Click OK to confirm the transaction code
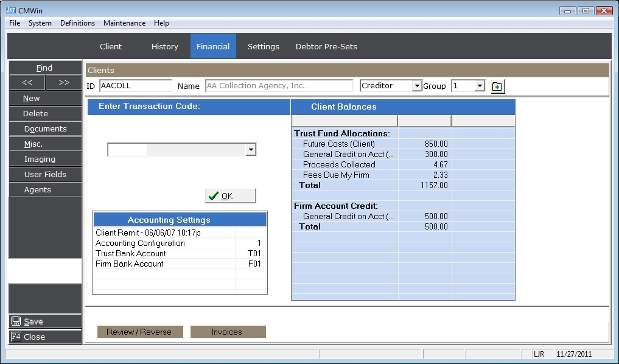This screenshot has width=619, height=364. 230,196
